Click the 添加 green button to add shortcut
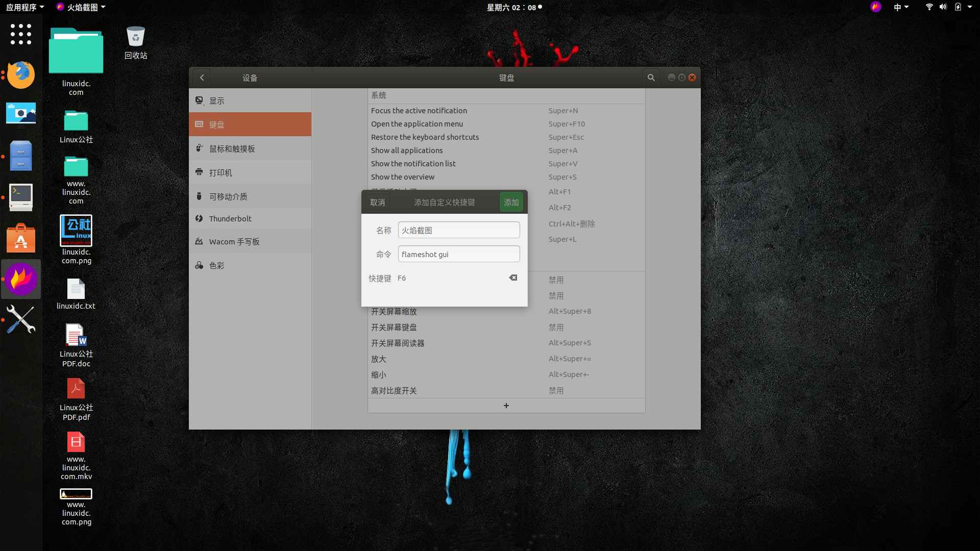Viewport: 980px width, 551px height. click(511, 202)
